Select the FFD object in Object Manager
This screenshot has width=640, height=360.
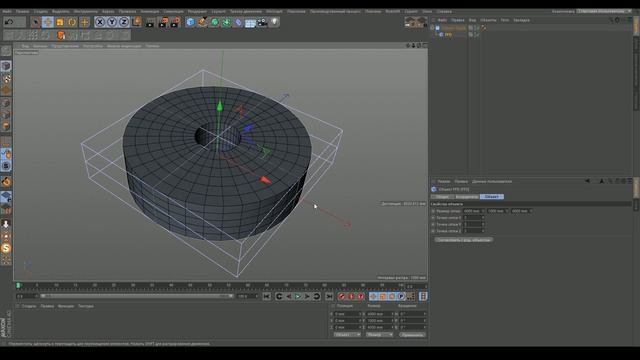448,35
